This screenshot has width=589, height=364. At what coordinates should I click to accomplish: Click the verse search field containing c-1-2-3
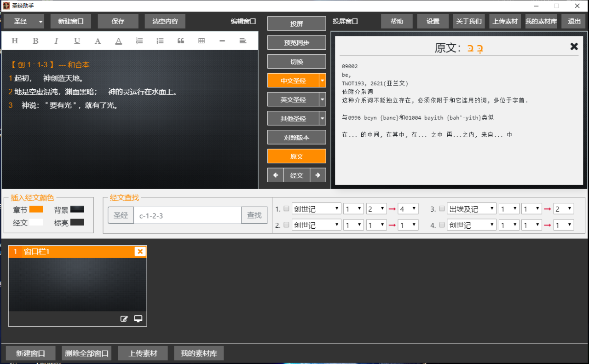click(187, 215)
